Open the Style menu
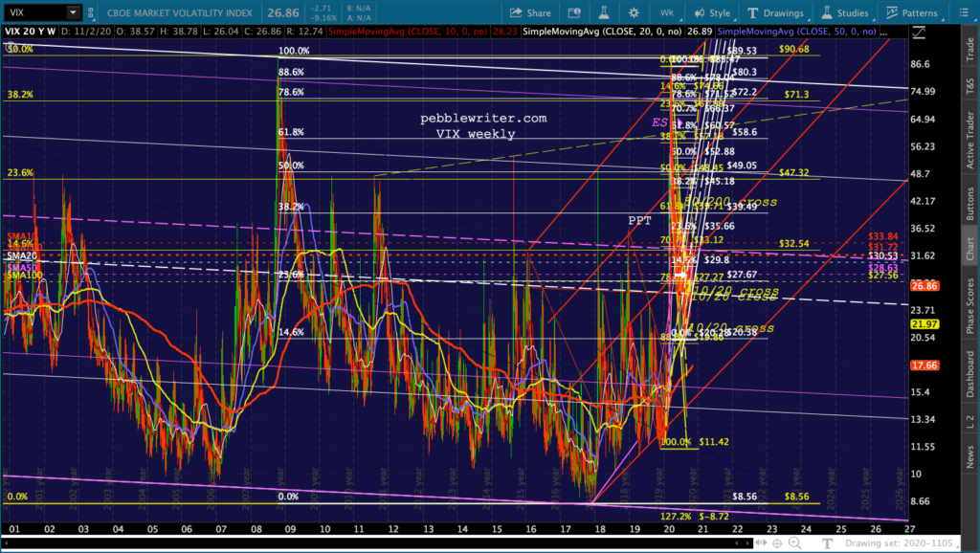This screenshot has height=553, width=980. [x=712, y=12]
